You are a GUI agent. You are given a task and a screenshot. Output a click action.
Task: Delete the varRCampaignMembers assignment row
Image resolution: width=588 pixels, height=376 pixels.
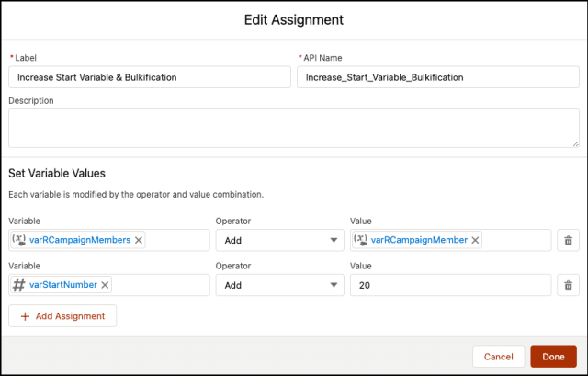(x=568, y=240)
